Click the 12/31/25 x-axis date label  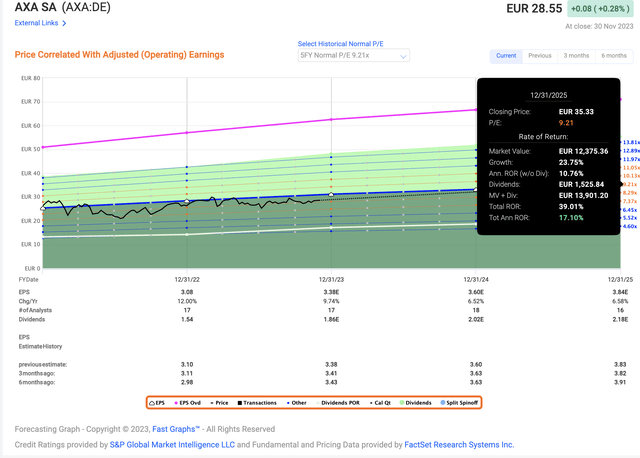[x=620, y=279]
